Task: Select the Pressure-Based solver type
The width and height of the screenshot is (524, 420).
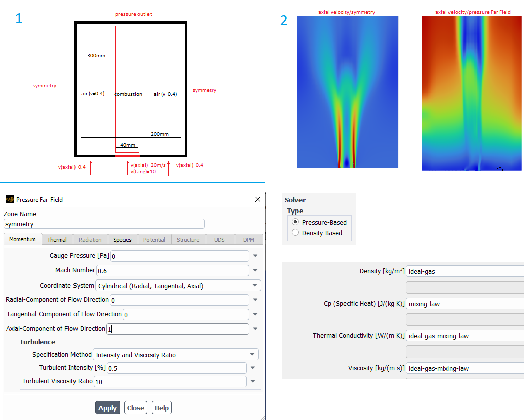Action: coord(295,222)
